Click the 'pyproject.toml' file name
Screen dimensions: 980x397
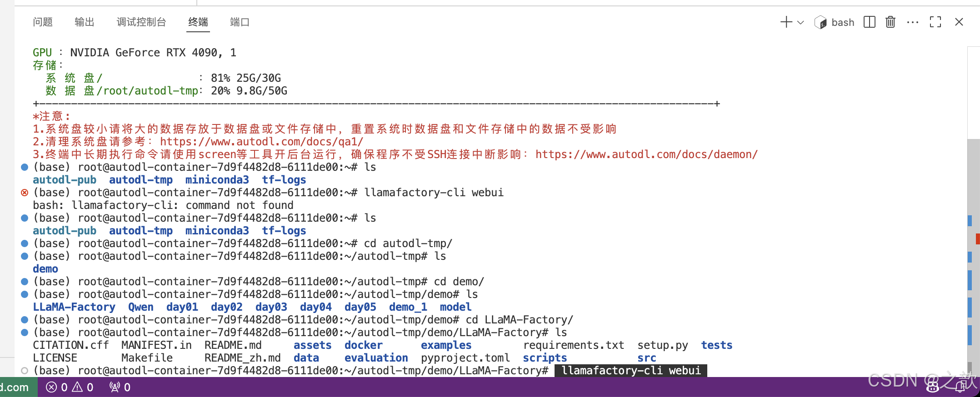(465, 358)
